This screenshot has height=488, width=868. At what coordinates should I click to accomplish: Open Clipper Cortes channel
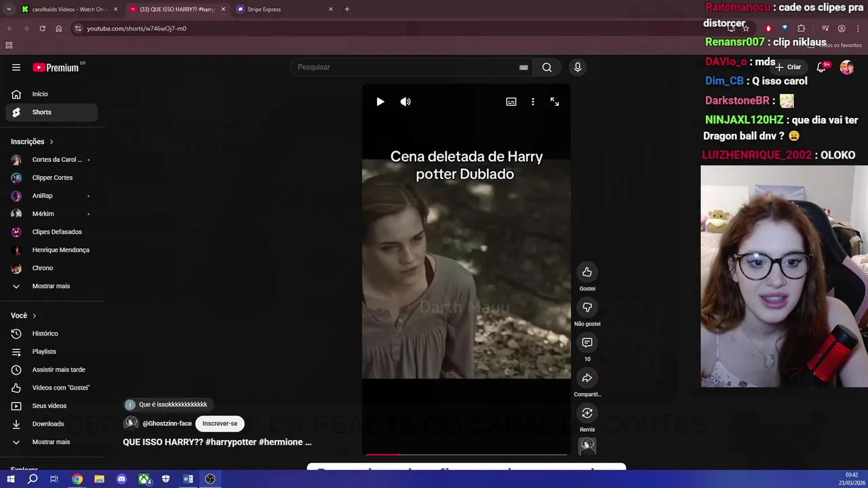52,178
